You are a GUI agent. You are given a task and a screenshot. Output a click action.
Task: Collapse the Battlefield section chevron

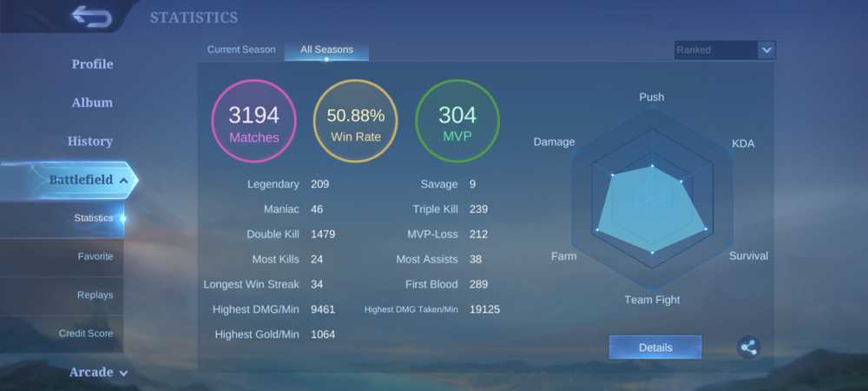coord(123,181)
